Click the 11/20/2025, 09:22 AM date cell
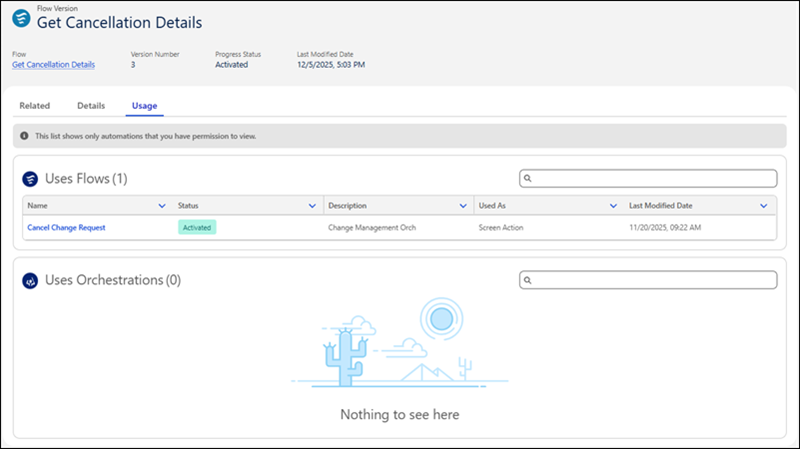This screenshot has width=800, height=449. pyautogui.click(x=665, y=228)
